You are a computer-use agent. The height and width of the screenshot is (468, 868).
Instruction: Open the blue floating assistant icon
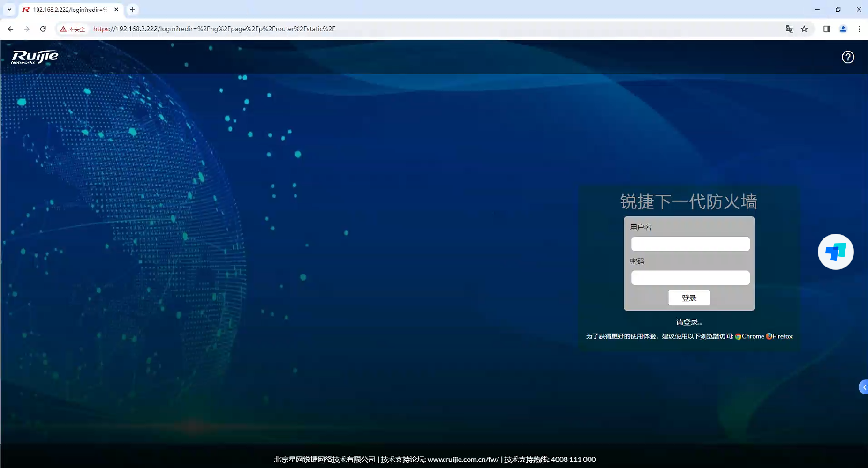[836, 252]
